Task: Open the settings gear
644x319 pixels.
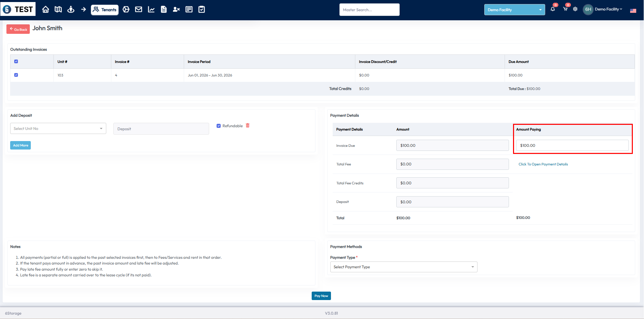Action: (575, 9)
